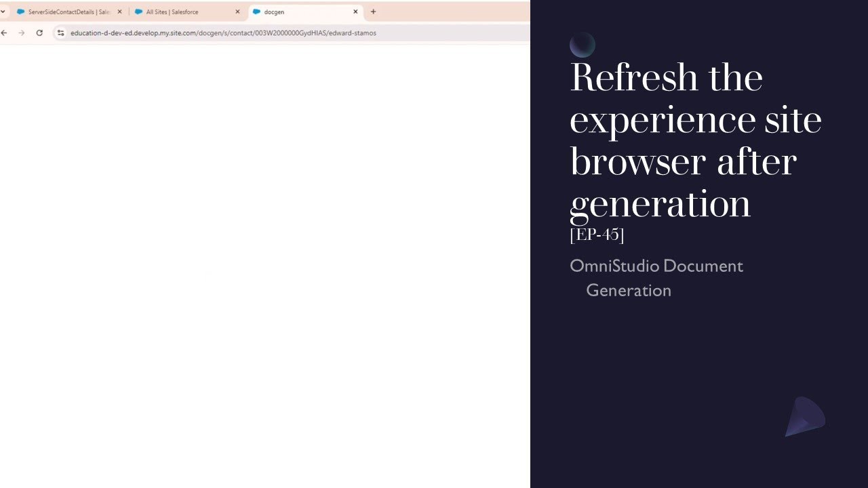Click the Salesforce favicon on All Sites tab

coord(138,12)
